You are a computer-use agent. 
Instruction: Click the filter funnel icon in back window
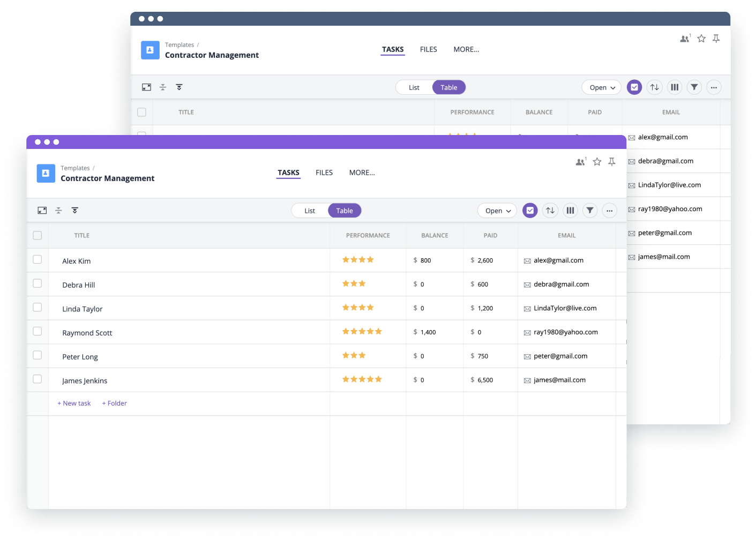[694, 87]
